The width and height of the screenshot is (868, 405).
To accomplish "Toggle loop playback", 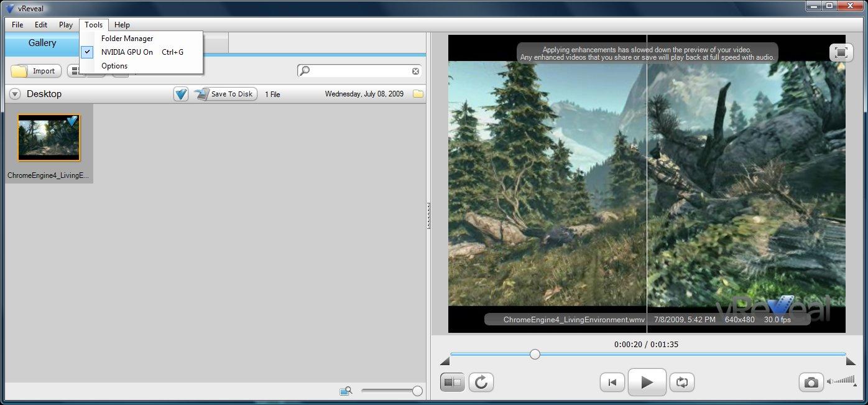I will coord(682,382).
